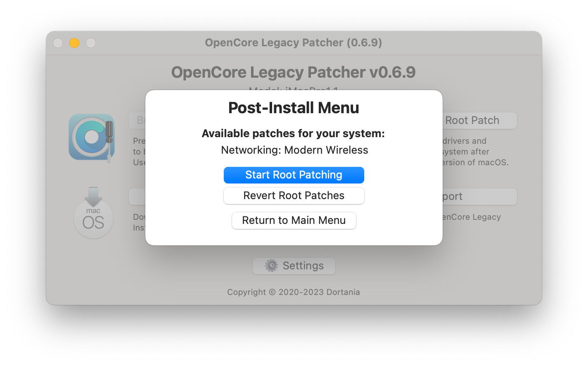This screenshot has height=366, width=588.
Task: Click the Dortania copyright notice
Action: coord(293,292)
